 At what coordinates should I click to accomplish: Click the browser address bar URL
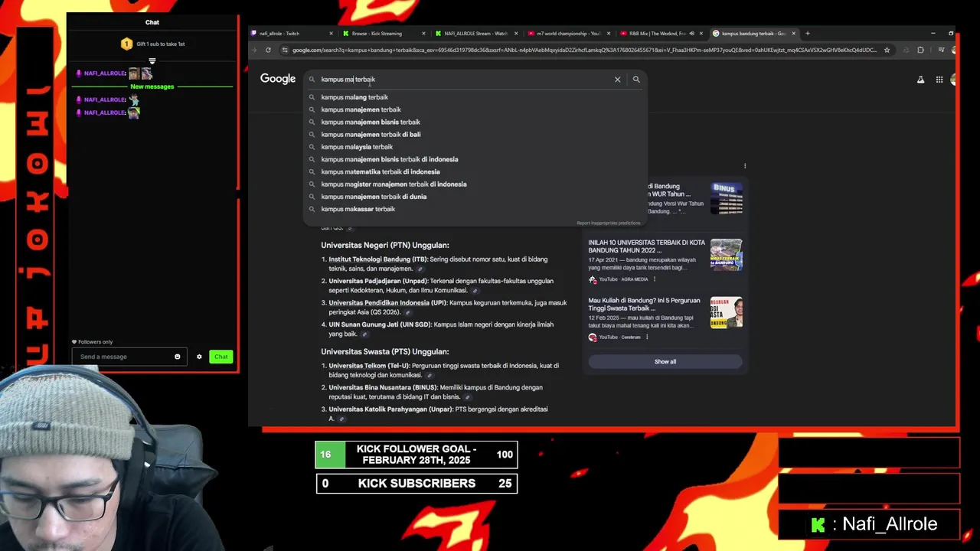[x=584, y=51]
